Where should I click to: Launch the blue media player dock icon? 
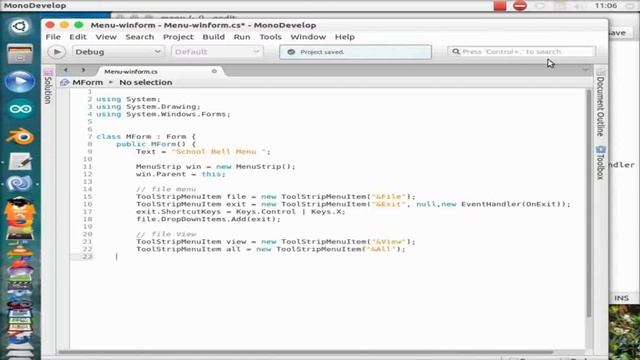point(20,82)
